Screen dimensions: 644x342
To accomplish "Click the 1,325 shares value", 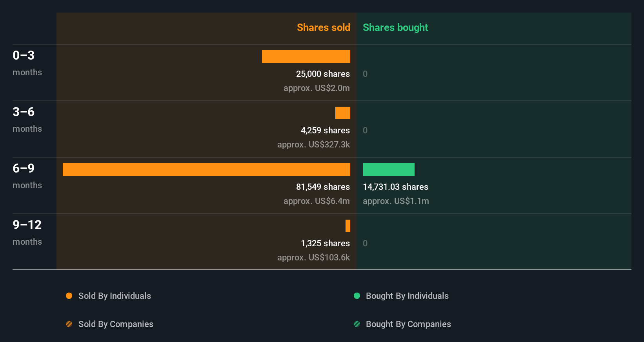I will click(325, 243).
